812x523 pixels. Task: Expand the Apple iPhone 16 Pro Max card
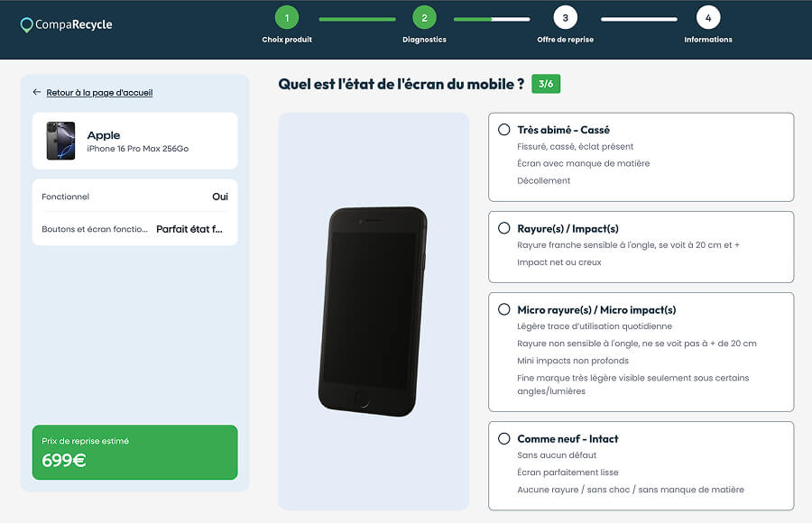pos(134,141)
